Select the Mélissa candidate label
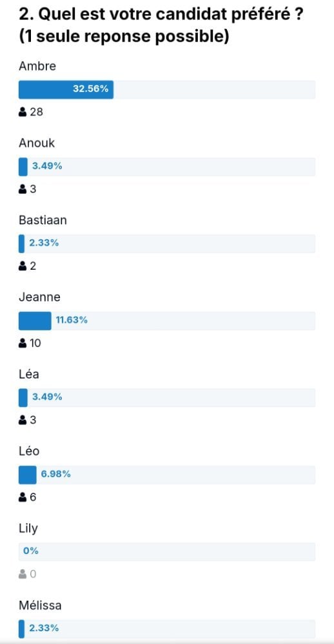This screenshot has width=334, height=644. coord(41,605)
